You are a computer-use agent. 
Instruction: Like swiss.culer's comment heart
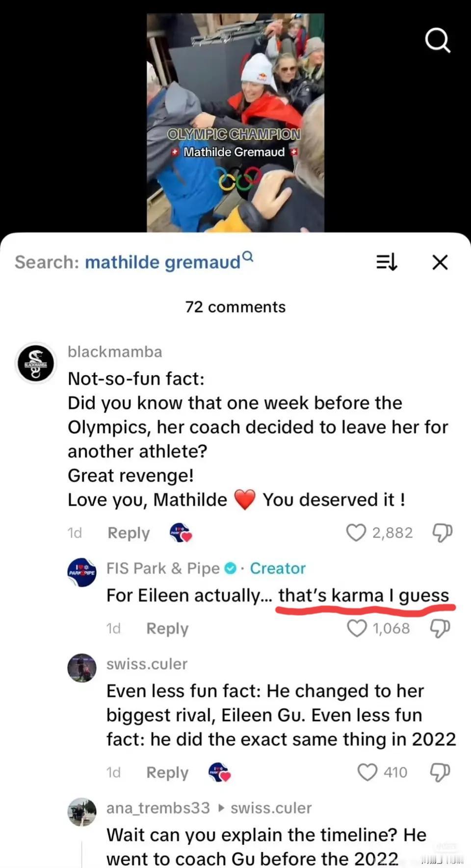(x=367, y=772)
